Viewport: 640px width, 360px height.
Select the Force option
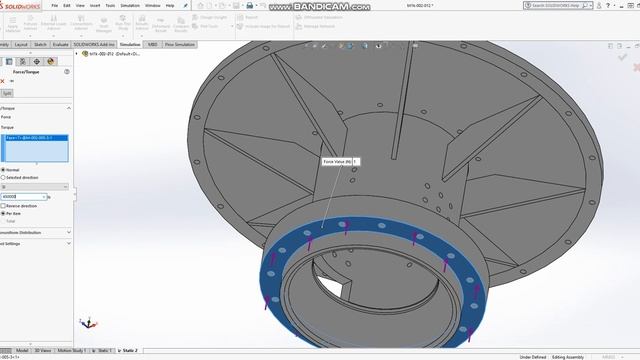pos(6,117)
